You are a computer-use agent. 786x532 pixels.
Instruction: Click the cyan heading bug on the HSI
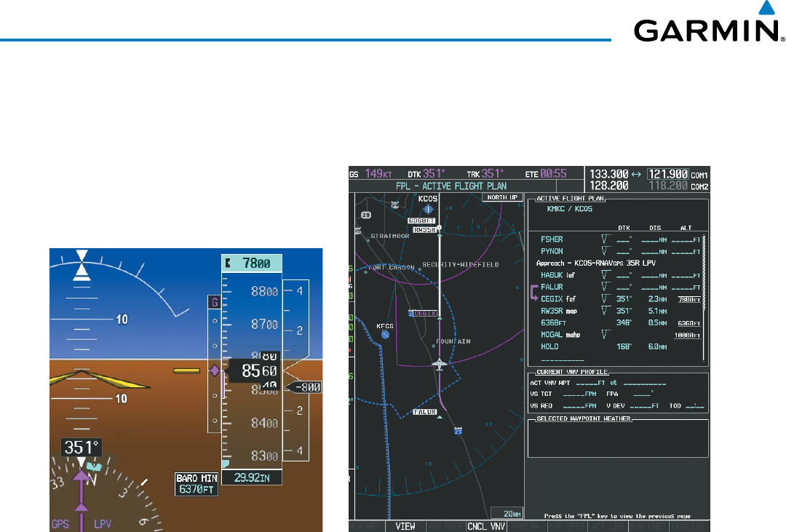point(94,467)
